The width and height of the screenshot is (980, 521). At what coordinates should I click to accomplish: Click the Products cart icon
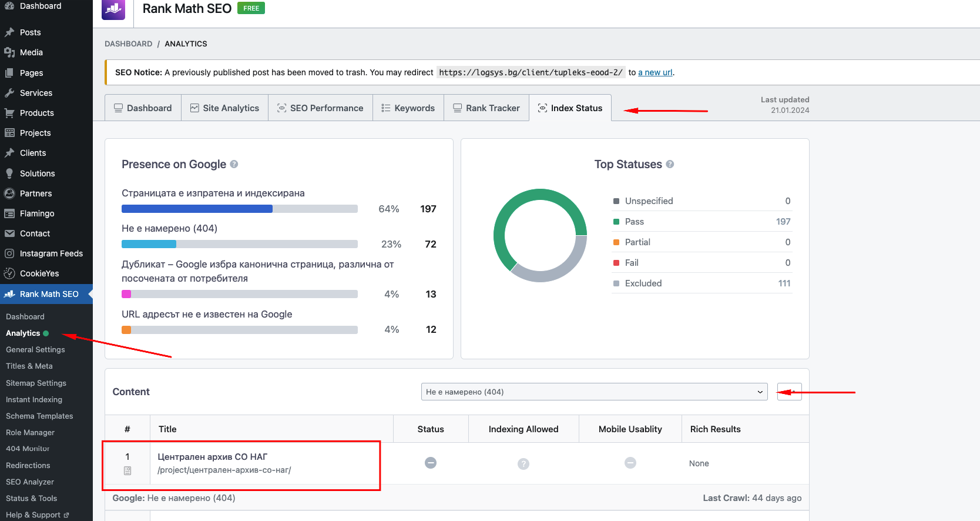click(9, 113)
